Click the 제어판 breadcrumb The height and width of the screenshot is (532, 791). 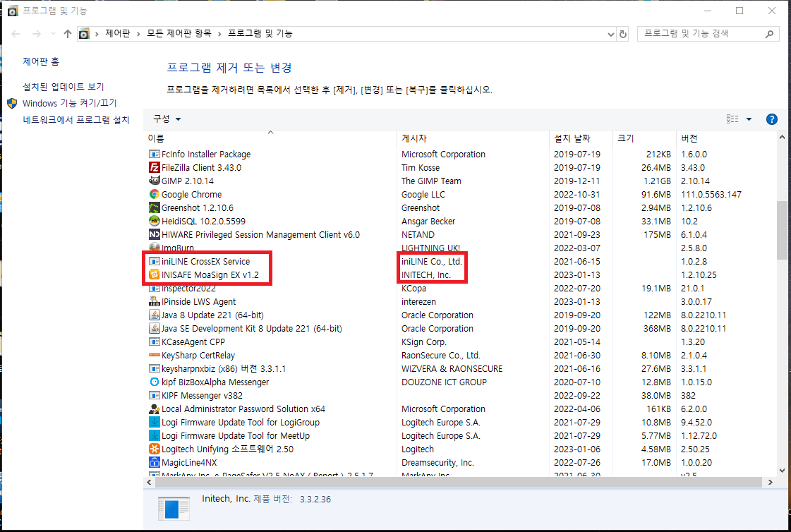point(118,33)
